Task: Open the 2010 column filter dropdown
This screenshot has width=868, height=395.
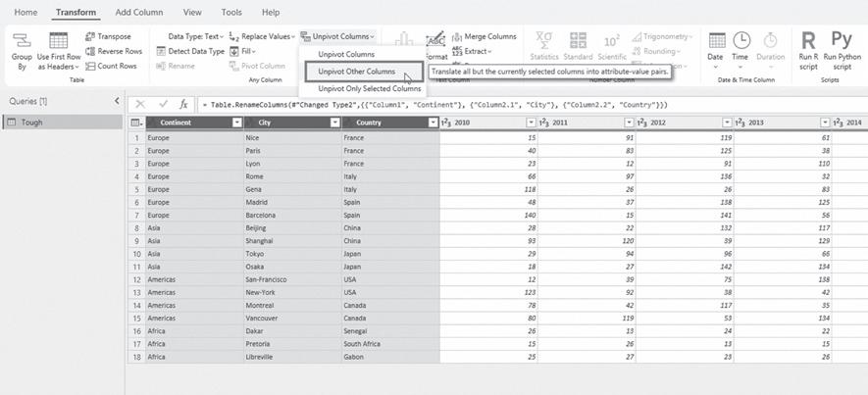Action: click(531, 123)
